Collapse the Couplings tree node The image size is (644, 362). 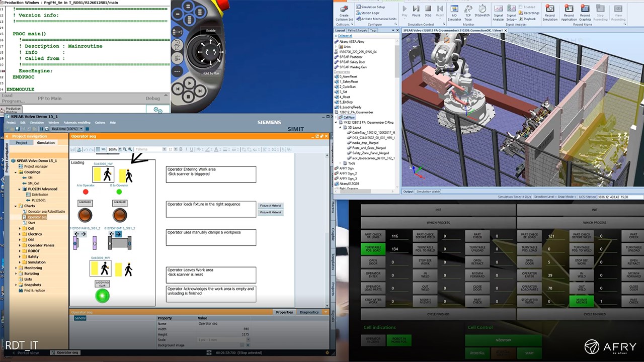pyautogui.click(x=16, y=172)
